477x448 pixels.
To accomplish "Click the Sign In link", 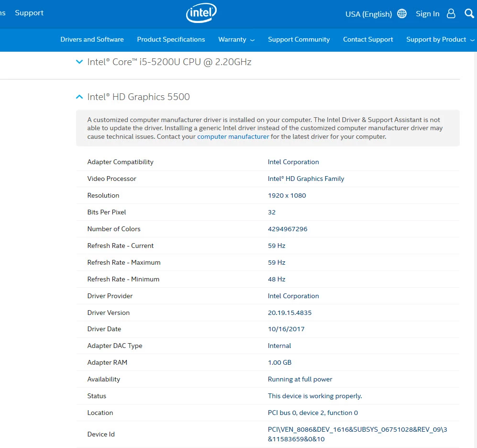I will (x=428, y=14).
